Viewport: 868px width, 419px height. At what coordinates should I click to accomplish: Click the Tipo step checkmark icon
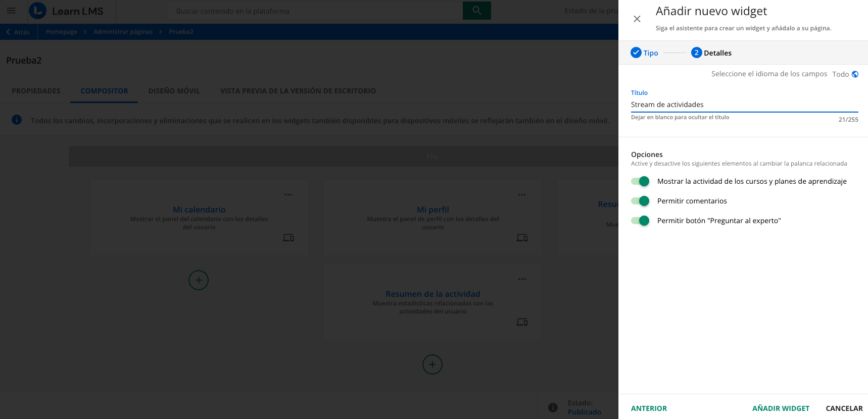pyautogui.click(x=636, y=53)
